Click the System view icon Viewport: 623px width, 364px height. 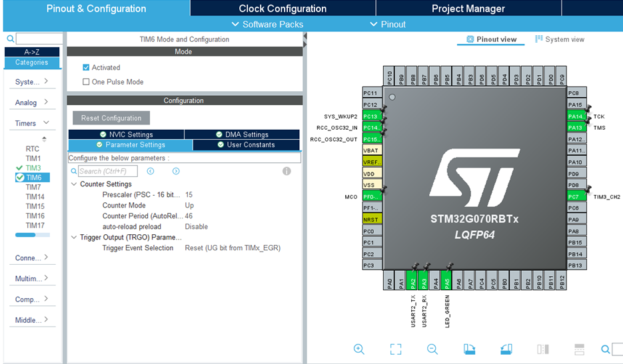(539, 39)
